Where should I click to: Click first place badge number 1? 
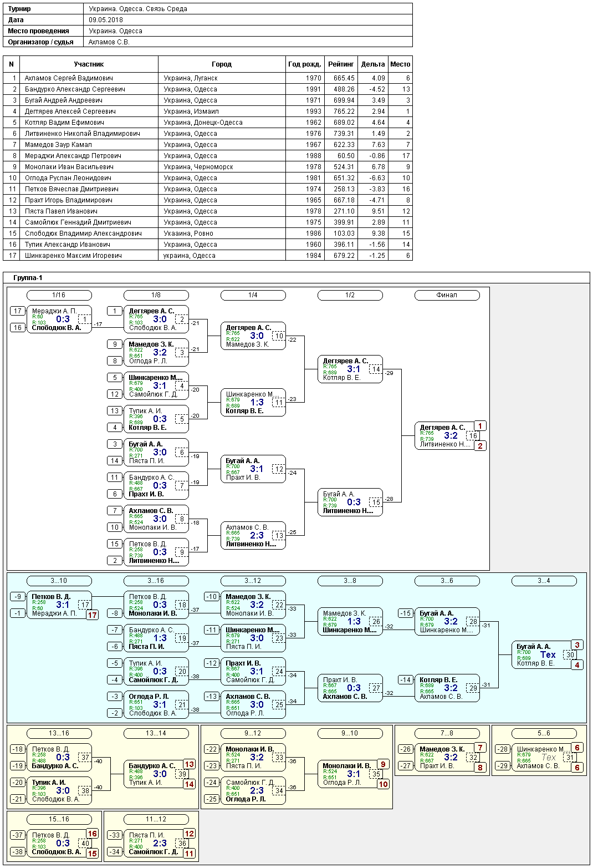tap(480, 426)
